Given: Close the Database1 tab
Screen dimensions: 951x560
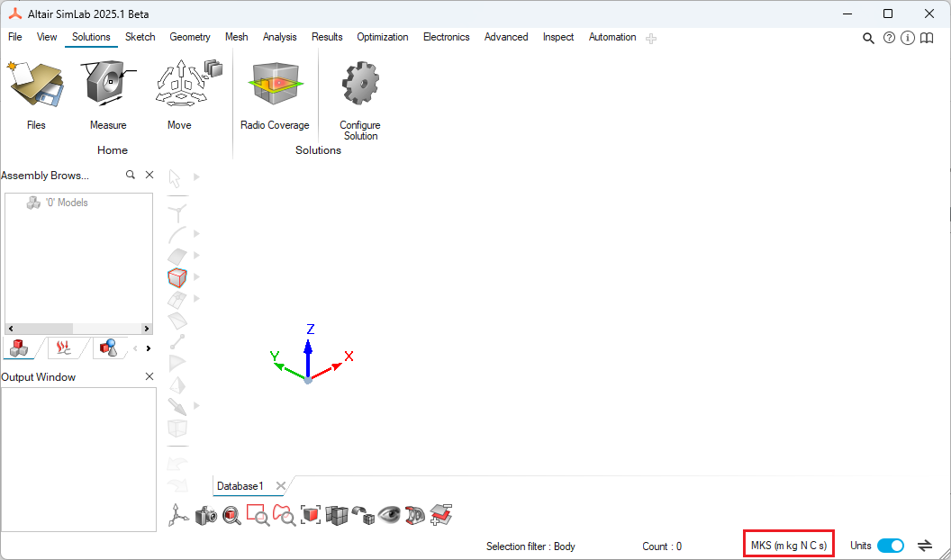Looking at the screenshot, I should click(x=280, y=485).
